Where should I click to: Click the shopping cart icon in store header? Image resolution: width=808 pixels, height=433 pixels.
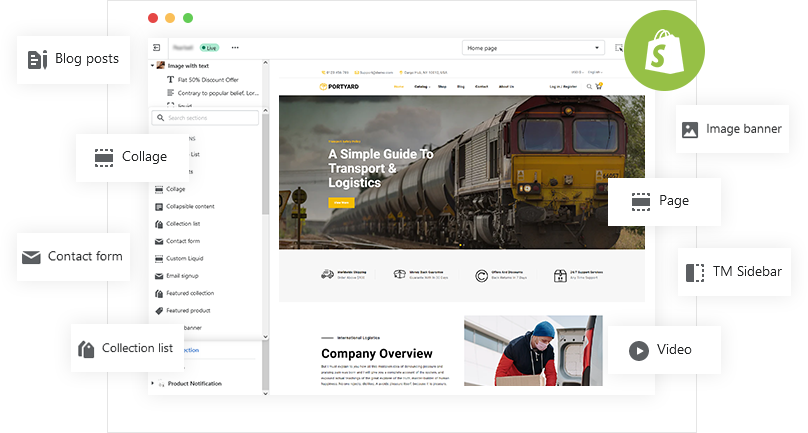point(599,87)
